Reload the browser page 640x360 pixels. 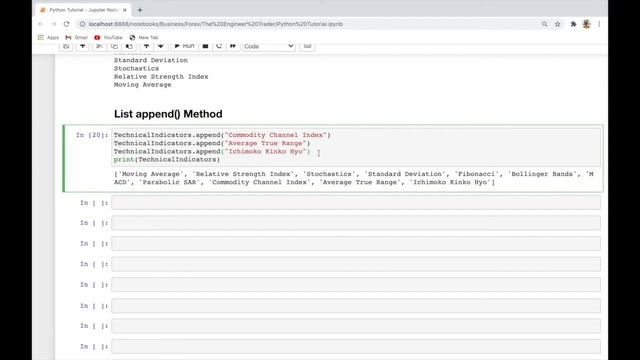[67, 24]
